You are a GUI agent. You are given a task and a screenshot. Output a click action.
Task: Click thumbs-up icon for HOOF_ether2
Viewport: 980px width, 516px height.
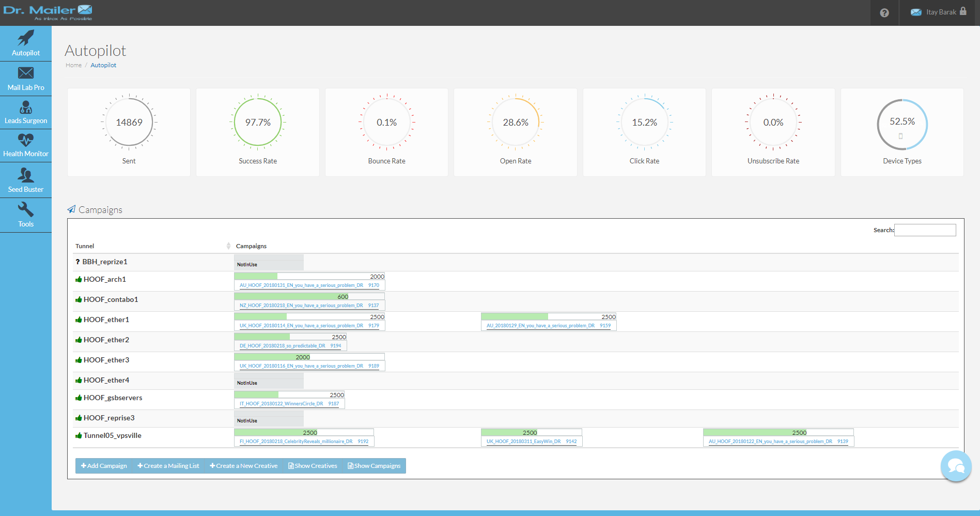[x=79, y=340]
